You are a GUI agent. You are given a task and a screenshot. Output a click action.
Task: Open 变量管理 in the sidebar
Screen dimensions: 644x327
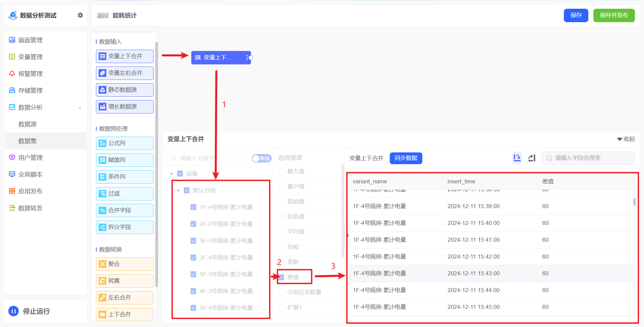[x=30, y=57]
